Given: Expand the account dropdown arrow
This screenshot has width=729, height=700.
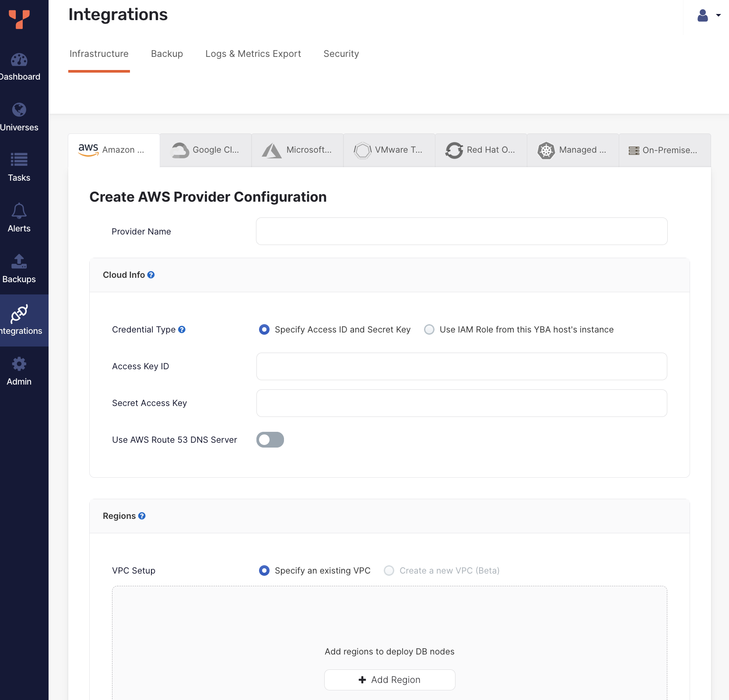Looking at the screenshot, I should coord(718,15).
